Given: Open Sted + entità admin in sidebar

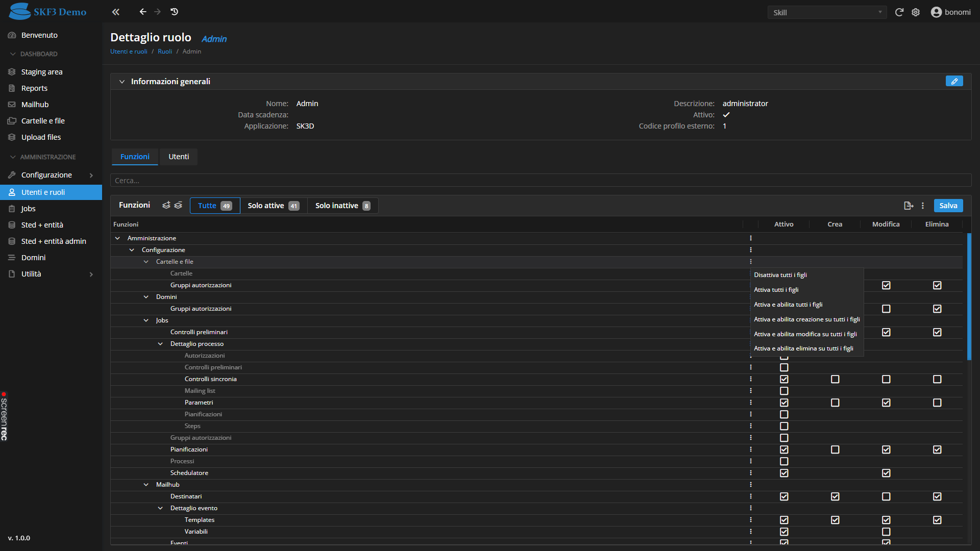Looking at the screenshot, I should [51, 241].
